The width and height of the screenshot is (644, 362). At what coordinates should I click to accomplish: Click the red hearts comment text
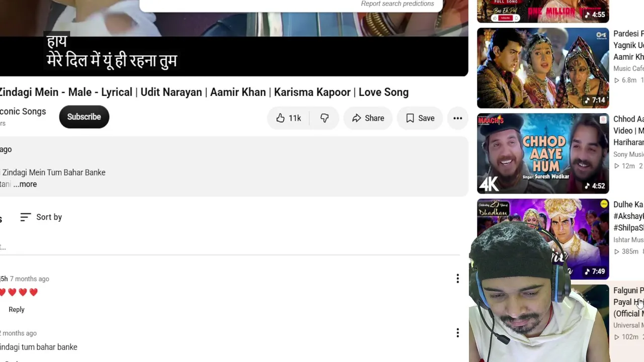[19, 292]
